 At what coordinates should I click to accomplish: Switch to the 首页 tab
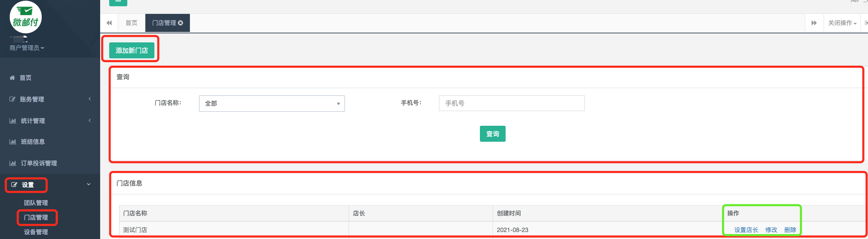(x=131, y=23)
